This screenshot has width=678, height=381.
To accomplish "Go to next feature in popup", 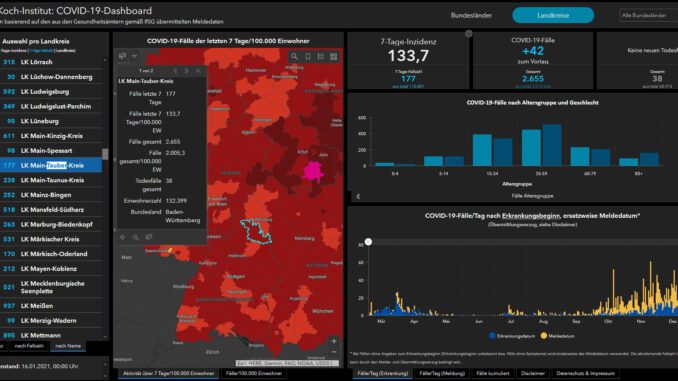I will 187,70.
